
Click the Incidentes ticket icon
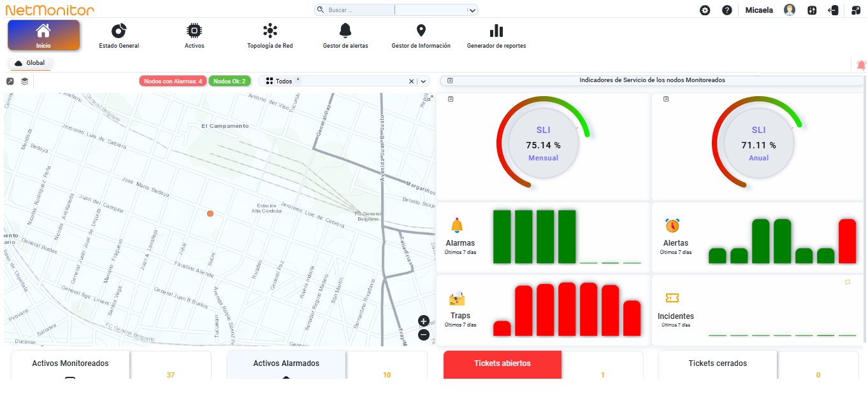[x=672, y=298]
